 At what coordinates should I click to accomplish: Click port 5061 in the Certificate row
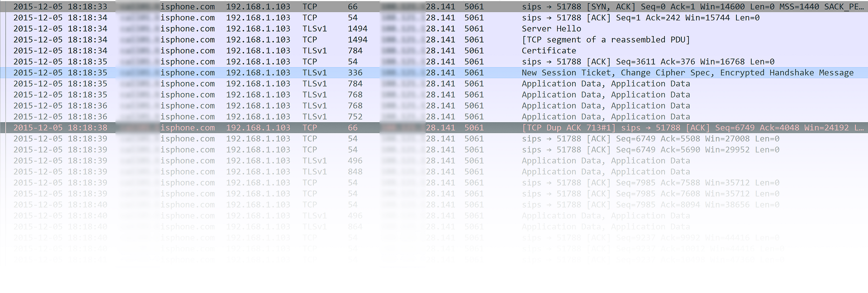coord(474,51)
